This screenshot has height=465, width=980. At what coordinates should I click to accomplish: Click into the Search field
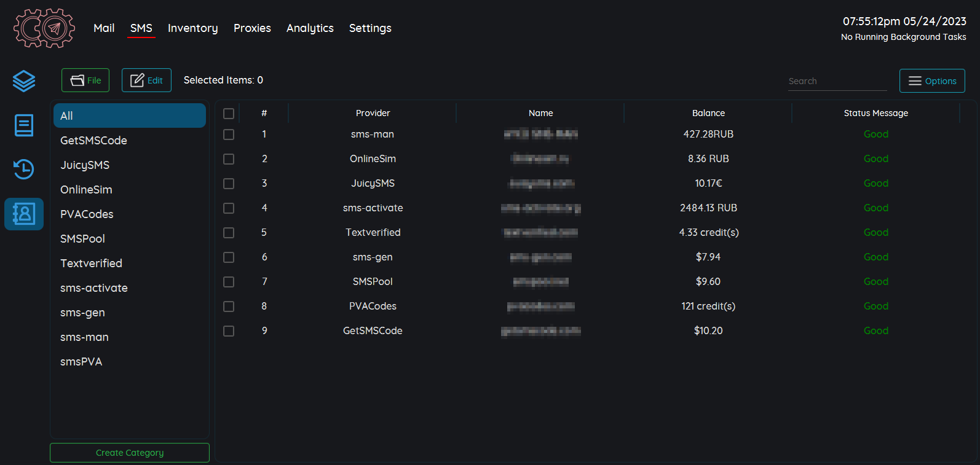click(x=837, y=81)
